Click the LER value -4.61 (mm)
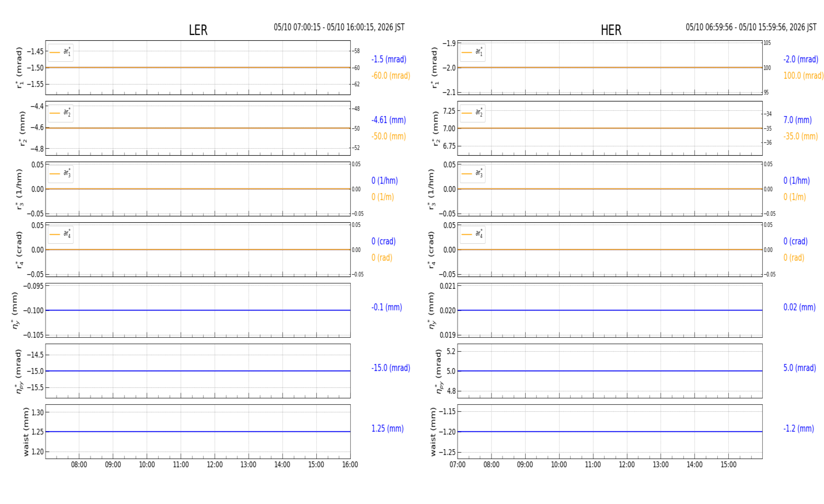This screenshot has height=504, width=824. pos(389,120)
